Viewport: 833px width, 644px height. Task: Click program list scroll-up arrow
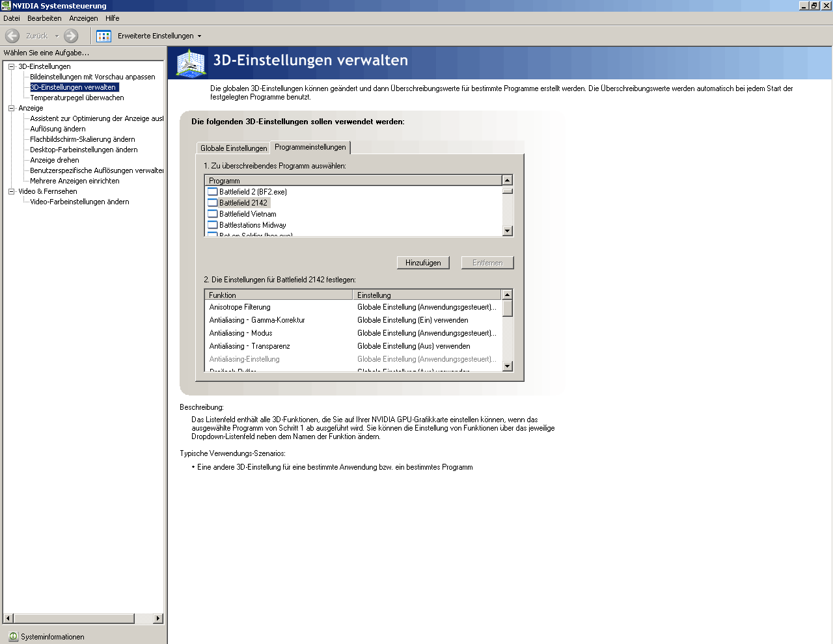[508, 180]
